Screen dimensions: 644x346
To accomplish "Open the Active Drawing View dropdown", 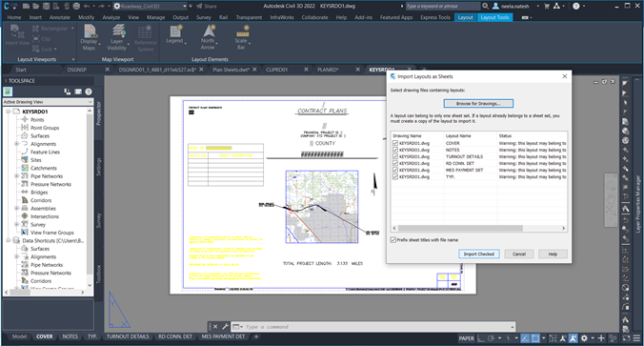I will pos(48,102).
